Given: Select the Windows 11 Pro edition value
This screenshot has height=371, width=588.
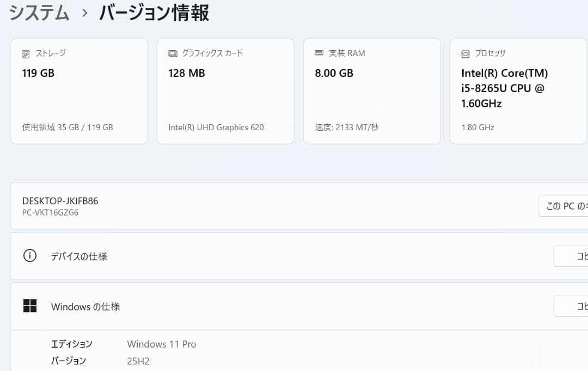Looking at the screenshot, I should [162, 344].
